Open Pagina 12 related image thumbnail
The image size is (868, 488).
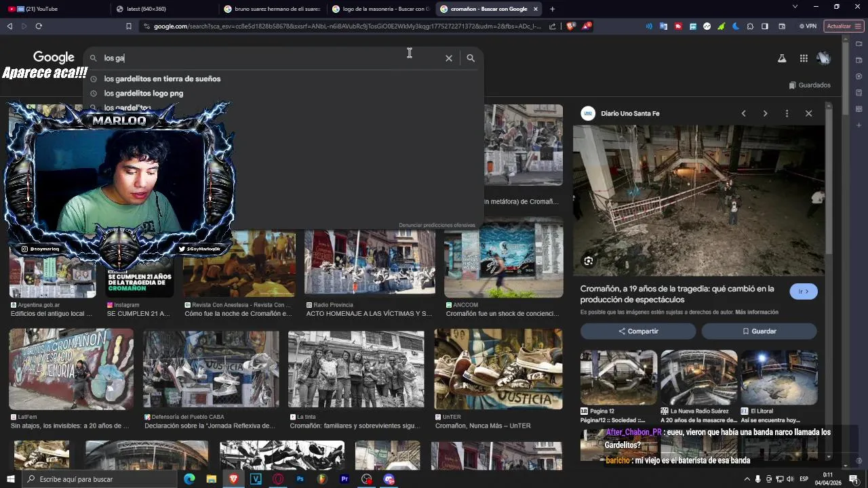618,377
